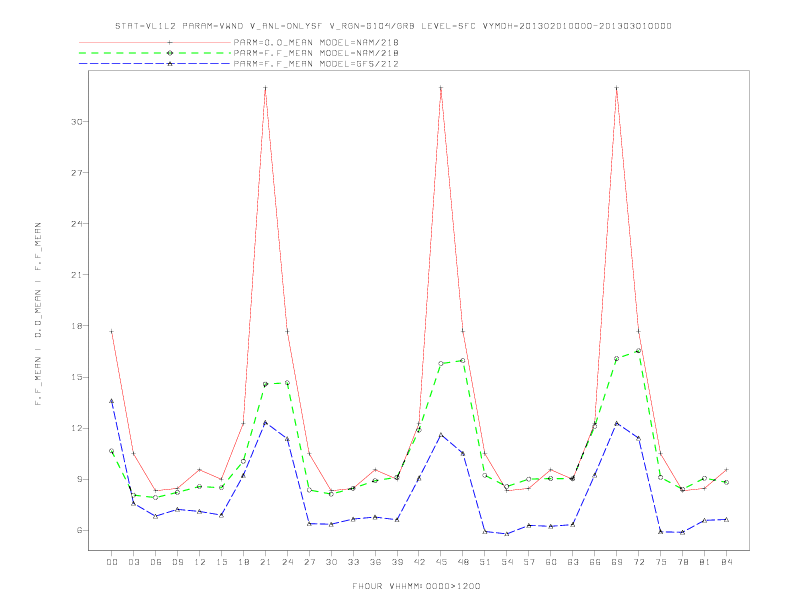Click x-axis tick label 72
The width and height of the screenshot is (792, 612).
[638, 562]
